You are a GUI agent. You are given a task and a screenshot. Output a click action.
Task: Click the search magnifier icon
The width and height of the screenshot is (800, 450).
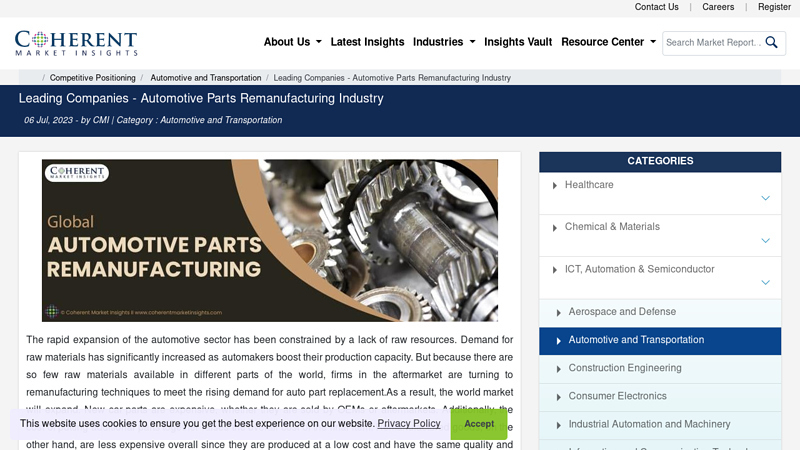tap(771, 42)
